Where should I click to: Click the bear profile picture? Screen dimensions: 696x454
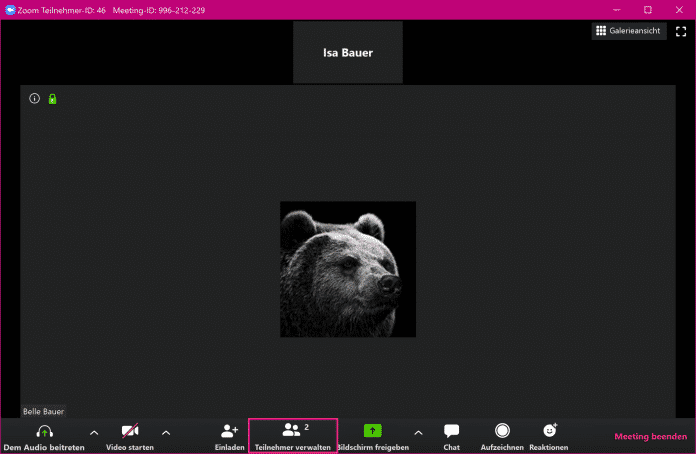pos(347,269)
